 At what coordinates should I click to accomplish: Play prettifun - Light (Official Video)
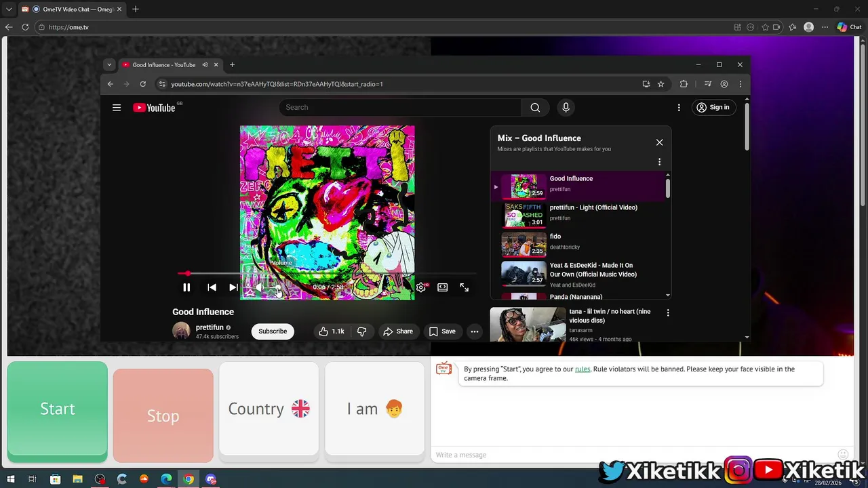pos(578,214)
